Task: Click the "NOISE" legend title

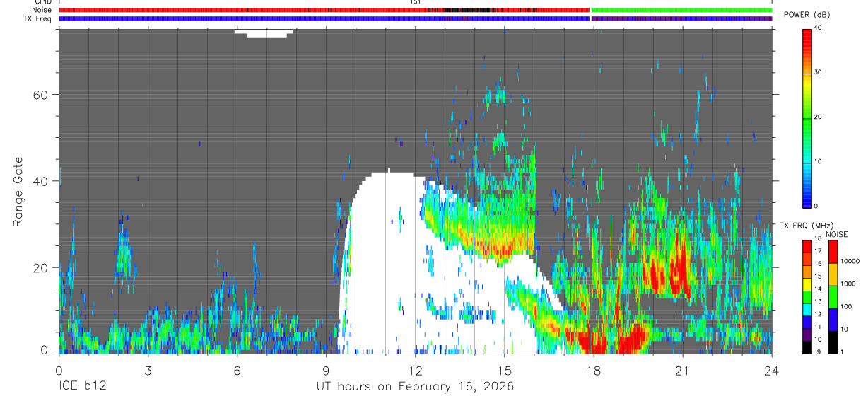Action: coord(836,234)
